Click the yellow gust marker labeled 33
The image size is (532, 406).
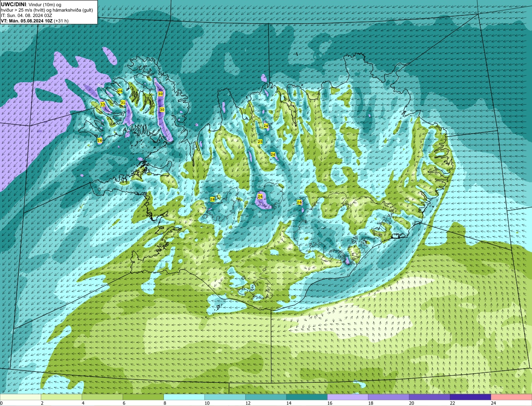[102, 104]
